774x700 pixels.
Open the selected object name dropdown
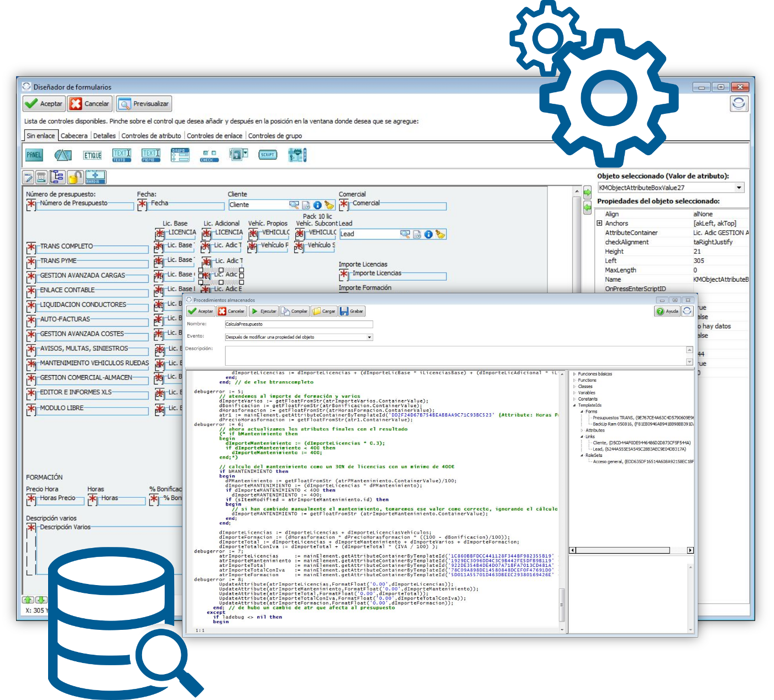click(739, 188)
